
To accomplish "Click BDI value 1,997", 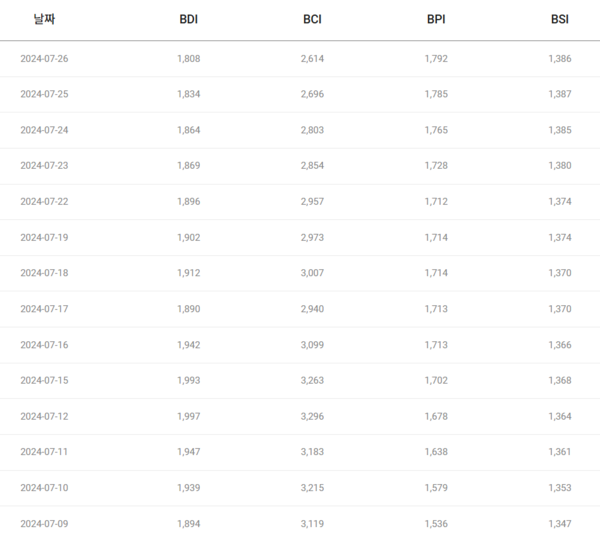I will [x=188, y=416].
